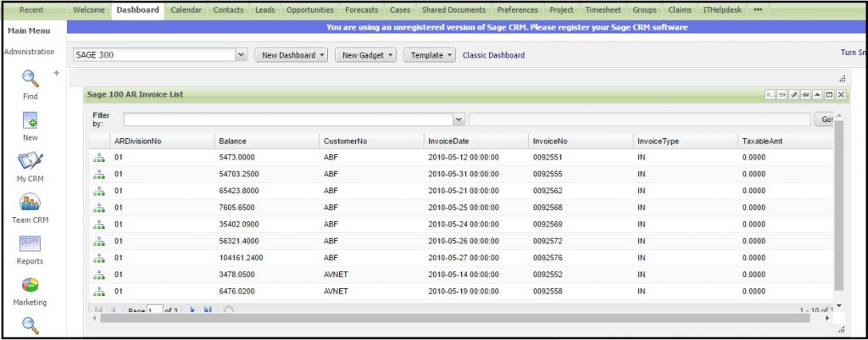Switch to the ITHelpdesk tab

coord(722,10)
